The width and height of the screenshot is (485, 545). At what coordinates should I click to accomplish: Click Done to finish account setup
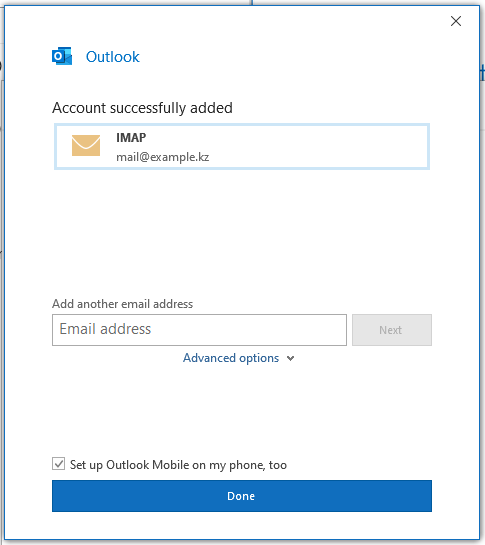coord(242,496)
